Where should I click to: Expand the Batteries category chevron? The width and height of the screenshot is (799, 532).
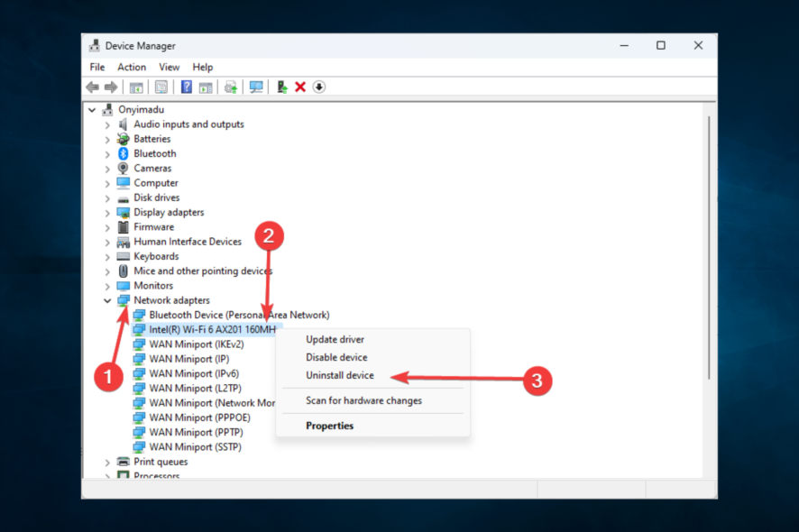point(107,140)
